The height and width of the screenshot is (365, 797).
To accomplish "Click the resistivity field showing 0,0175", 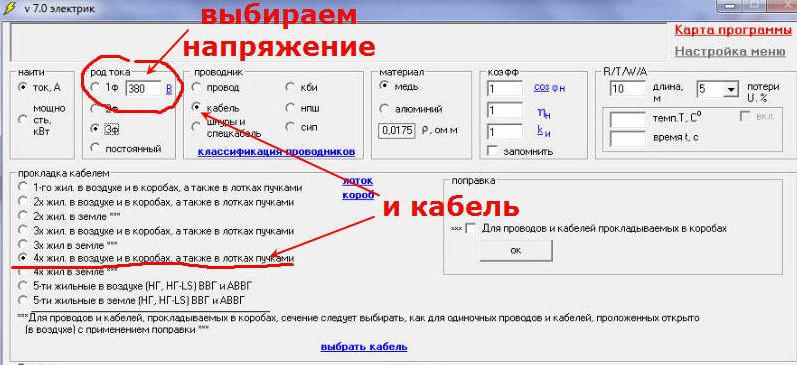I will pyautogui.click(x=396, y=130).
